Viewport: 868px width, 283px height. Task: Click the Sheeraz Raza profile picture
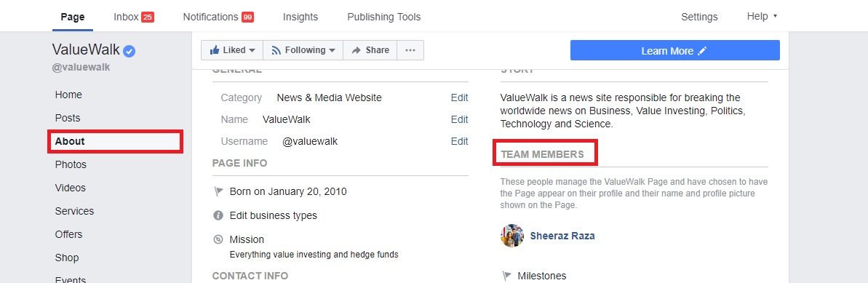tap(512, 236)
